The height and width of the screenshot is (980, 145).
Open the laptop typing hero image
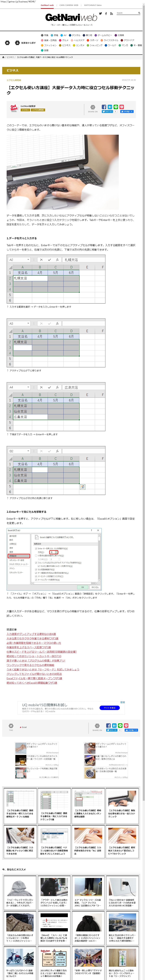tap(63, 172)
